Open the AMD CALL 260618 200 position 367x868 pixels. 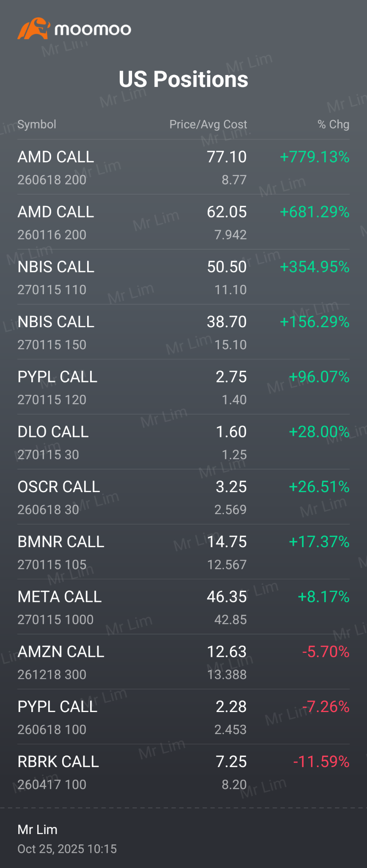tap(183, 167)
